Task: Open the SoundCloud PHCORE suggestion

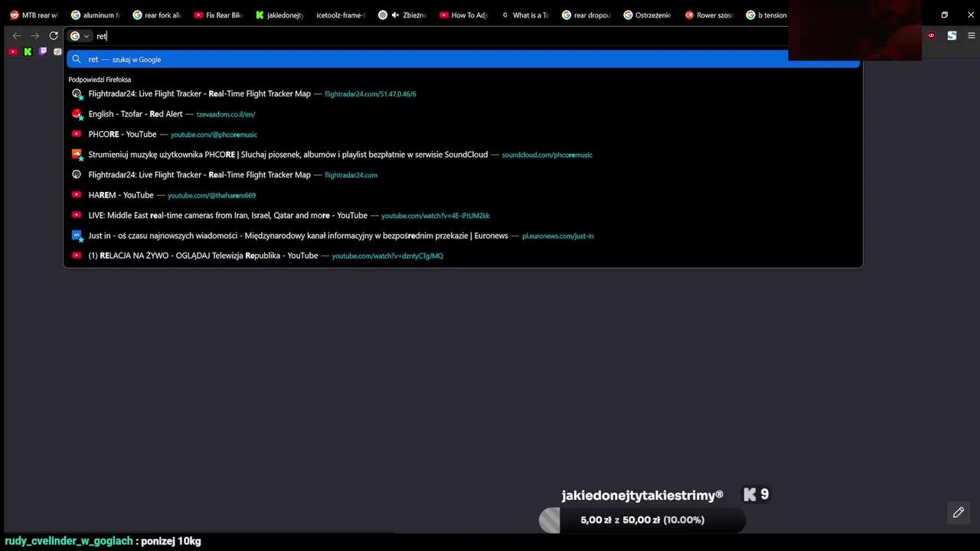Action: (x=463, y=155)
